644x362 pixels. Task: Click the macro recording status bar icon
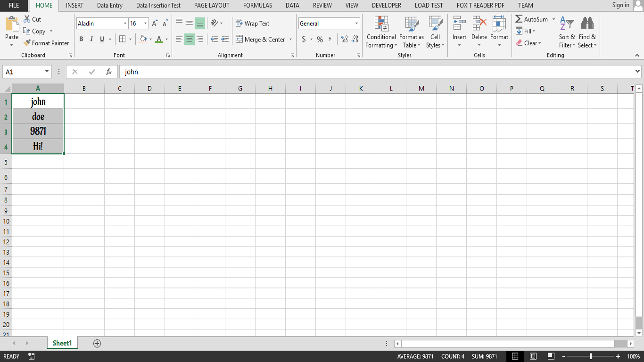[x=32, y=356]
